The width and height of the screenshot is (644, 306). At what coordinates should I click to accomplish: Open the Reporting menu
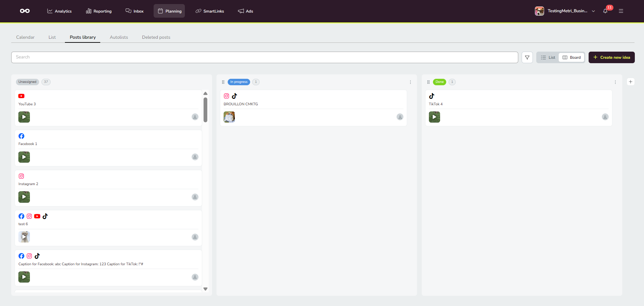tap(99, 11)
